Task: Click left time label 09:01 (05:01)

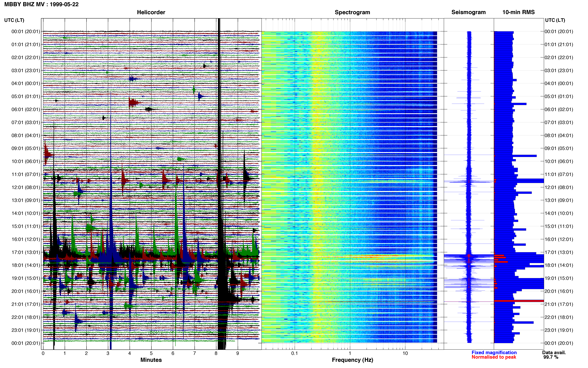Action: (26, 148)
